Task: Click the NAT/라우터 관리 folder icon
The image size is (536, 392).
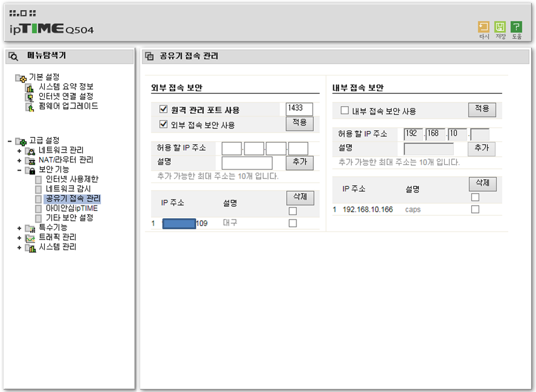Action: [x=30, y=160]
